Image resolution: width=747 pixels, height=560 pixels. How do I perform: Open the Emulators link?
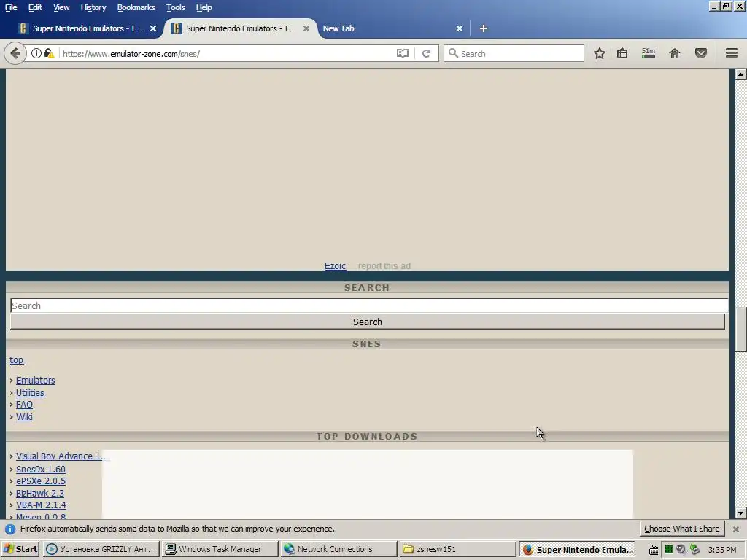(36, 381)
